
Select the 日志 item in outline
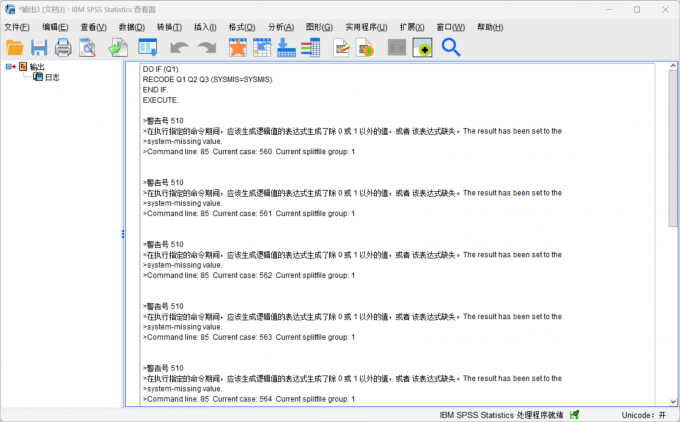(51, 77)
